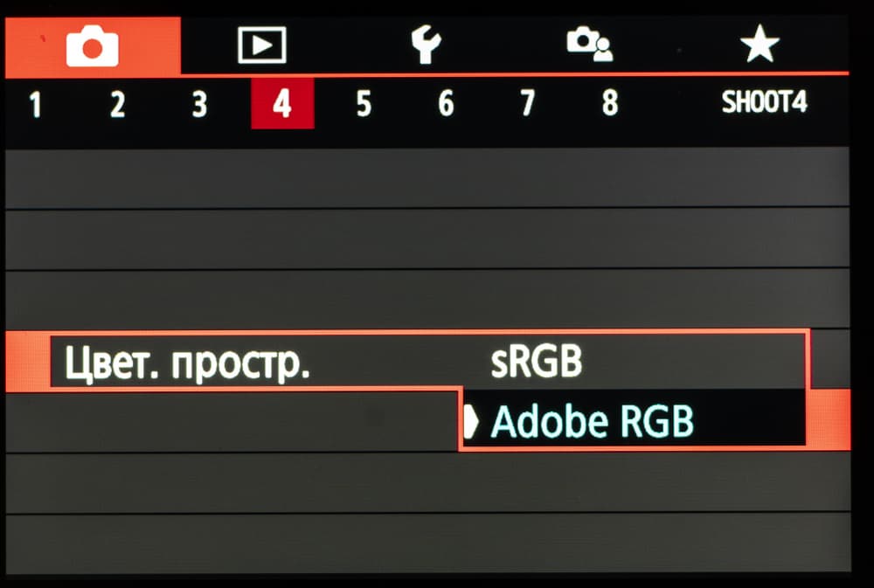Screen dimensions: 874x588
Task: Click the bottom-most empty menu row
Action: pos(427,544)
